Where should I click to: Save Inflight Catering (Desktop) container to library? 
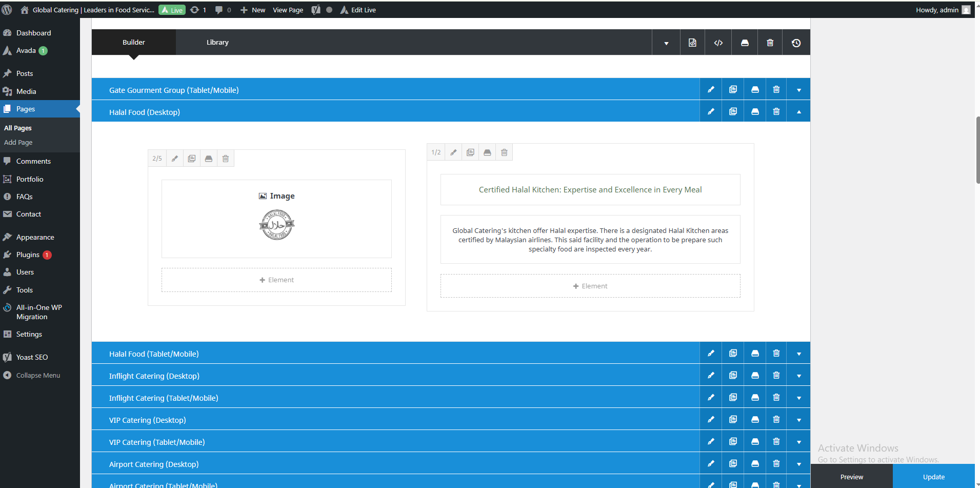click(x=755, y=376)
